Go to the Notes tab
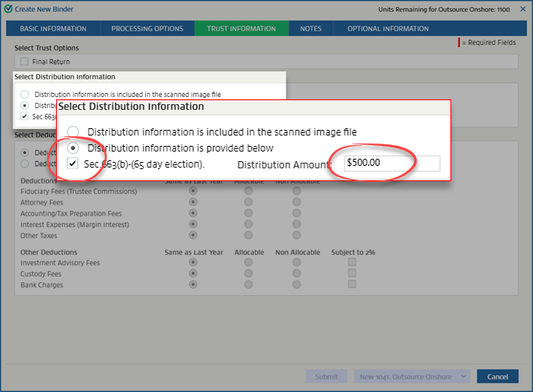Image resolution: width=533 pixels, height=392 pixels. click(x=311, y=29)
